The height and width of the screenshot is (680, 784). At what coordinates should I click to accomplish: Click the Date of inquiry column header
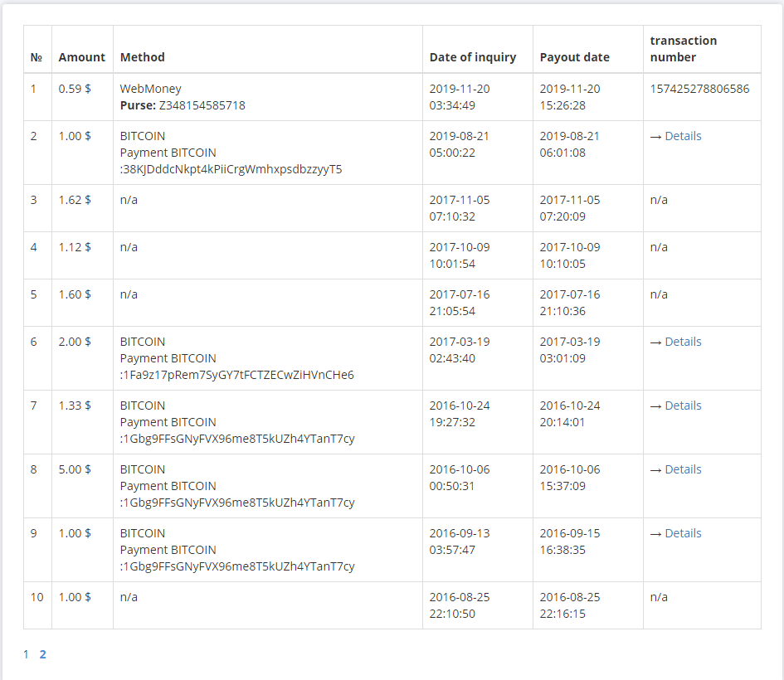pyautogui.click(x=472, y=57)
